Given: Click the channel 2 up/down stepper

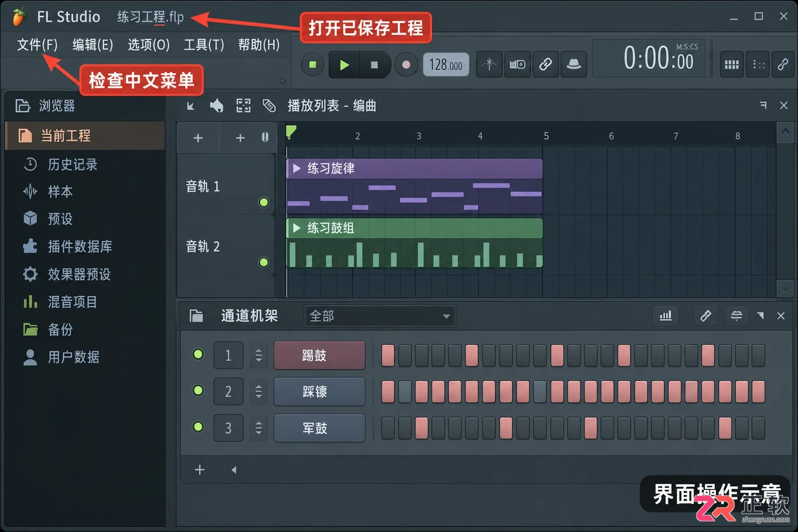Looking at the screenshot, I should click(258, 392).
